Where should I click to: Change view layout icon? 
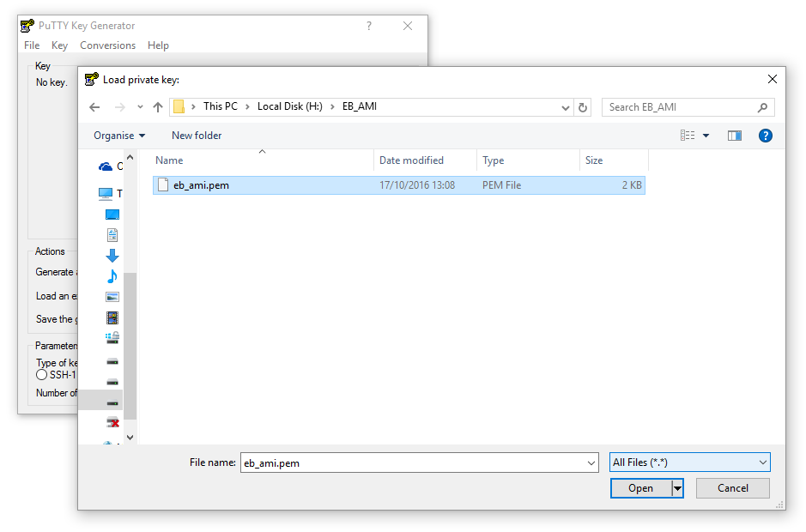point(688,136)
